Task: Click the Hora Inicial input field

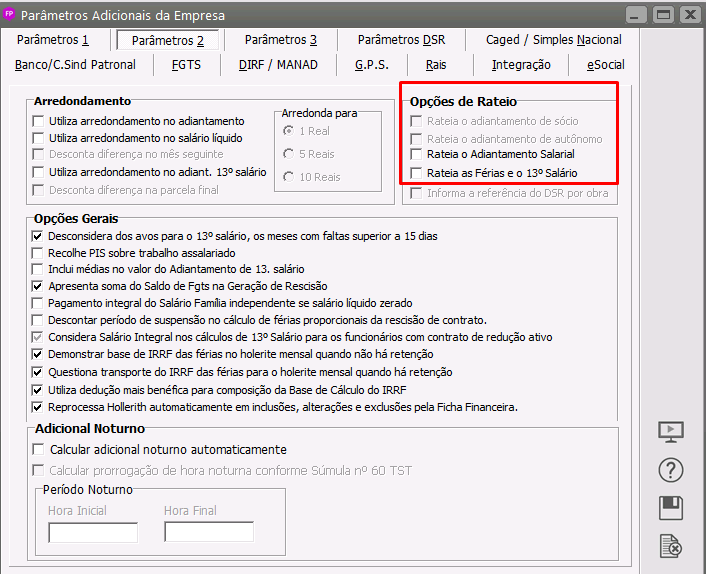Action: [93, 532]
